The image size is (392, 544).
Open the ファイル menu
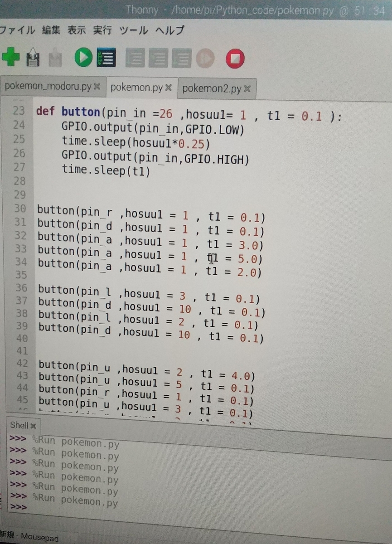click(17, 30)
